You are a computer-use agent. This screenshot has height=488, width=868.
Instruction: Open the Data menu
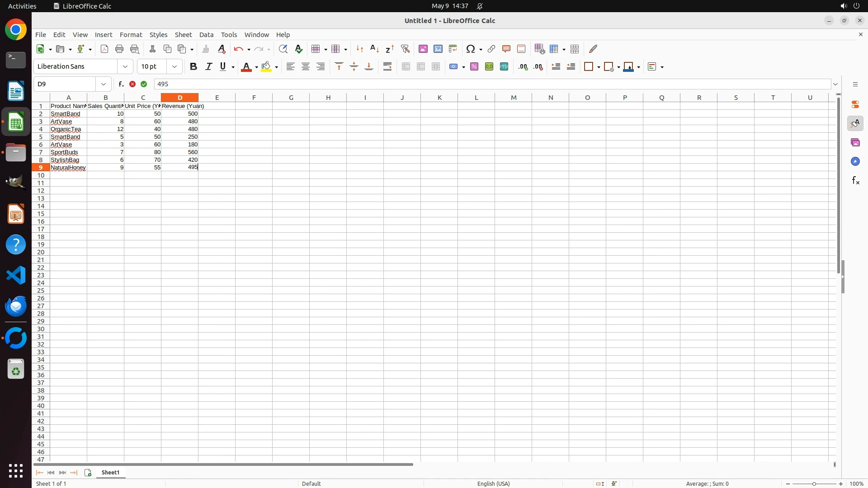(206, 35)
